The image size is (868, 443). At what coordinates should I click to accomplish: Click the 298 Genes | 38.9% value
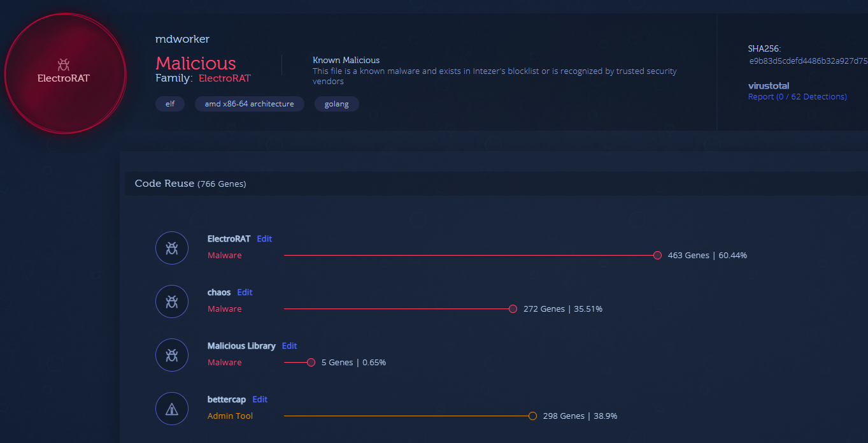click(x=580, y=416)
